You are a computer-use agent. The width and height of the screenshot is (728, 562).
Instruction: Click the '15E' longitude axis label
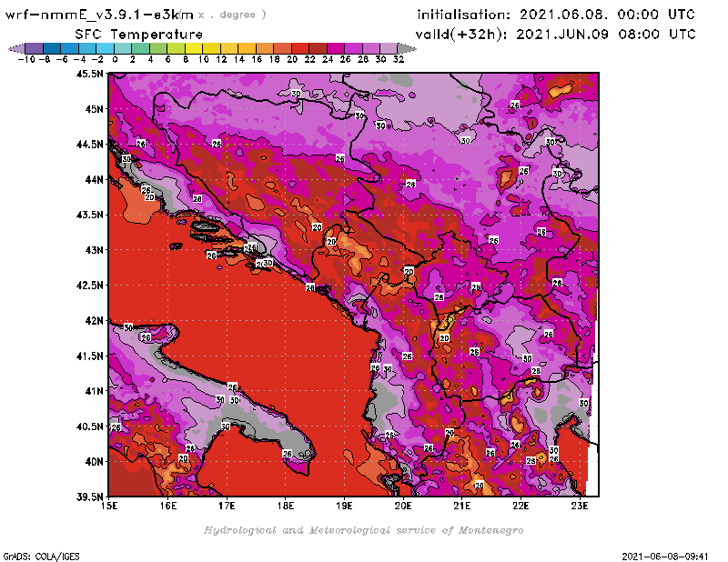tap(108, 506)
